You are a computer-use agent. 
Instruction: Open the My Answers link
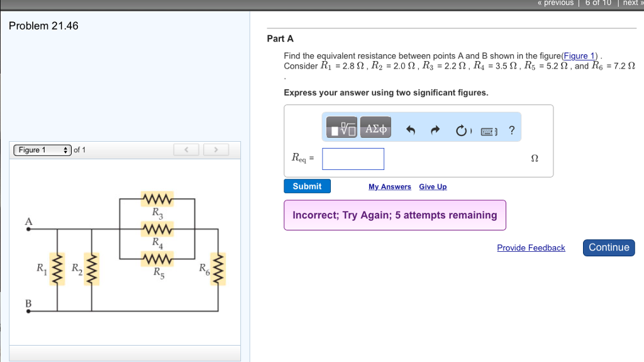390,187
